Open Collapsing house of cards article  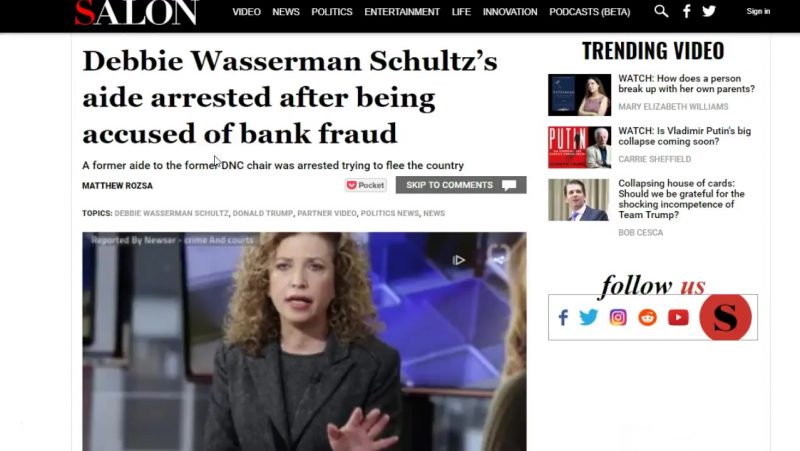(x=682, y=199)
